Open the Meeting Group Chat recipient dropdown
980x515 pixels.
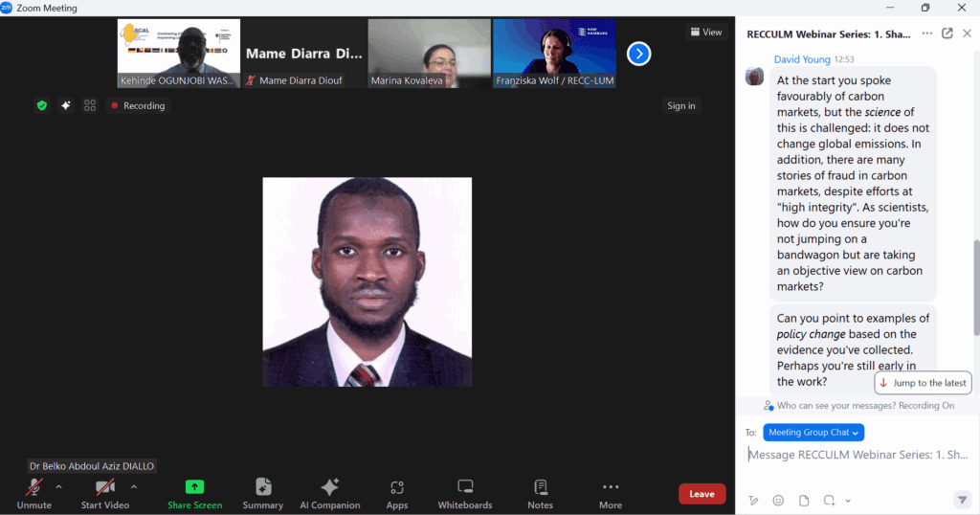[813, 433]
